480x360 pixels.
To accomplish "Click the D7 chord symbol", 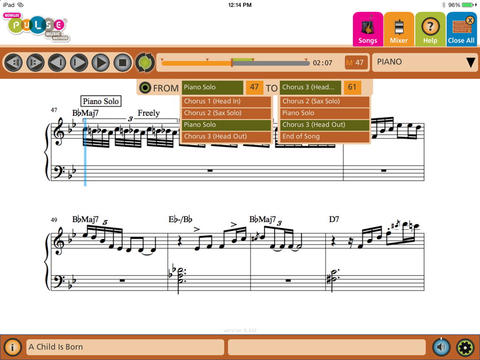I will (334, 219).
